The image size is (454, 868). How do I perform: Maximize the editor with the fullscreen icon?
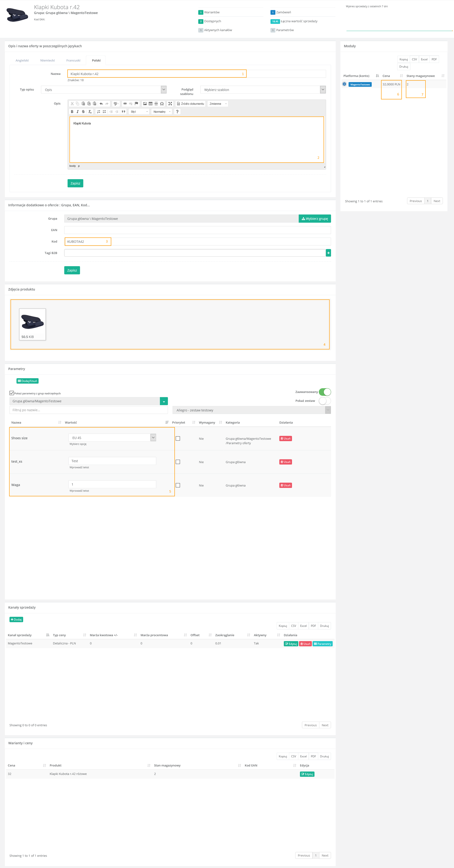click(x=170, y=104)
